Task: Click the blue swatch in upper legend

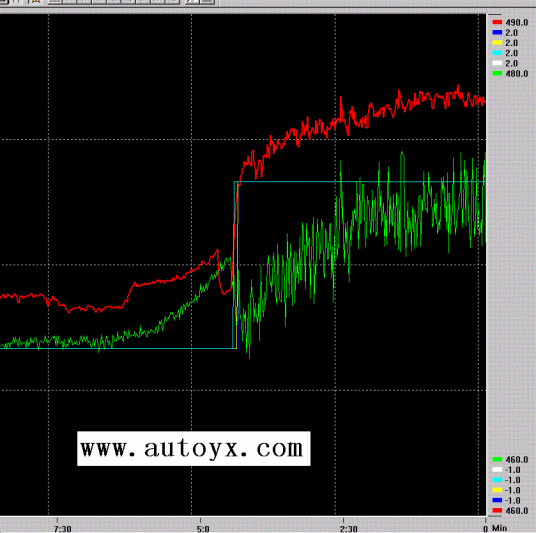Action: coord(497,32)
